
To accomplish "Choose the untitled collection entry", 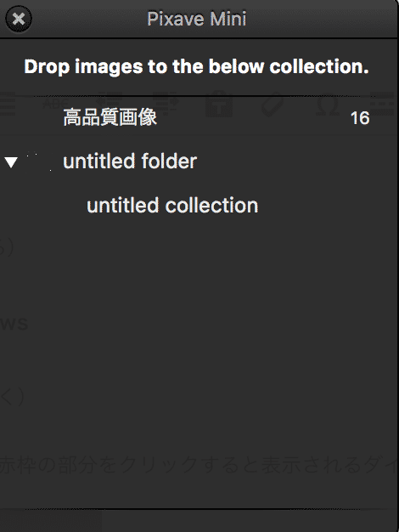I will click(x=199, y=206).
